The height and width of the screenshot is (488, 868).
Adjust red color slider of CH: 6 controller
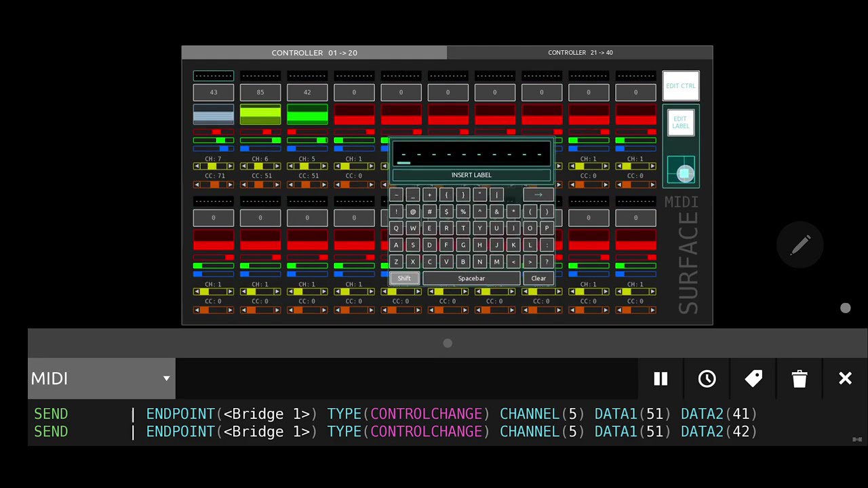click(260, 131)
